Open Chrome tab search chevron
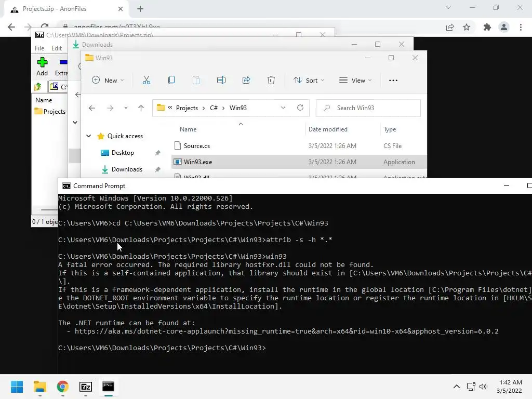This screenshot has height=399, width=532. click(x=448, y=7)
